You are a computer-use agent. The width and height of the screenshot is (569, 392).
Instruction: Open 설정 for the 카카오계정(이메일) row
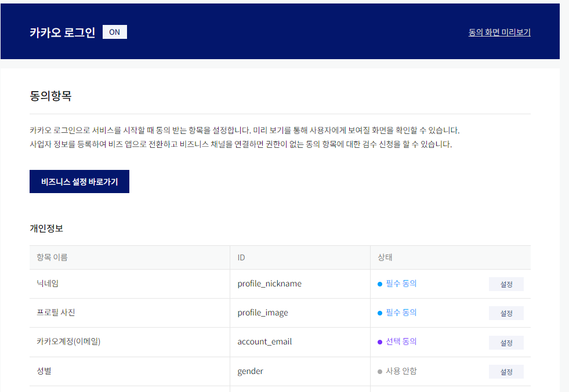tap(506, 343)
